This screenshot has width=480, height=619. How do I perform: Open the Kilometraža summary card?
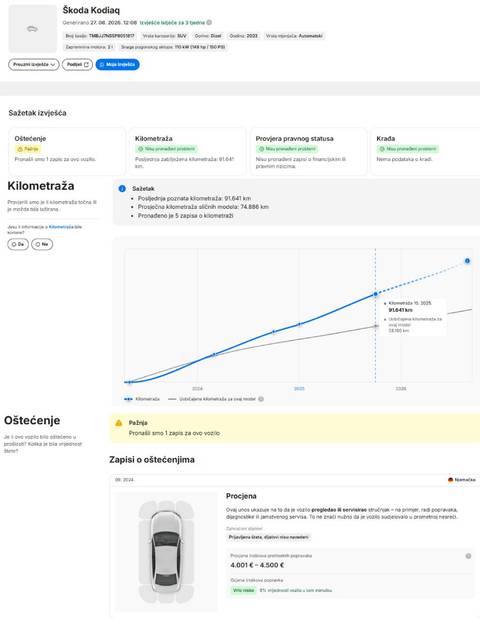188,151
